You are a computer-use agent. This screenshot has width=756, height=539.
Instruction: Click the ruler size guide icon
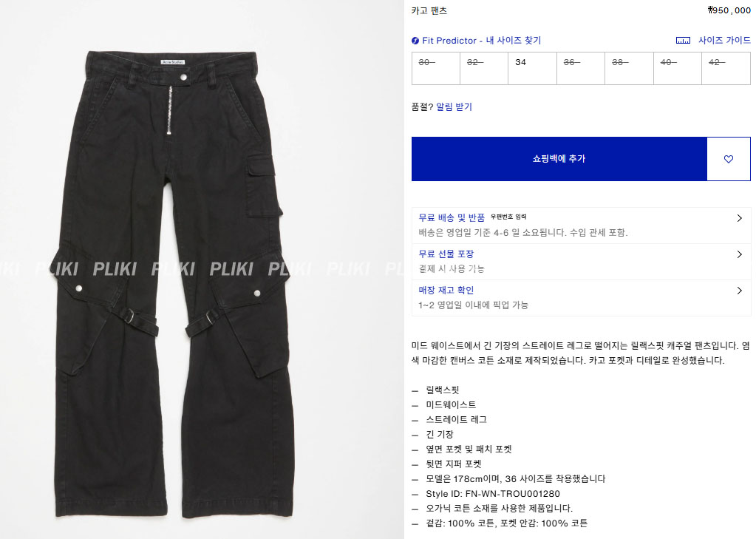click(683, 41)
